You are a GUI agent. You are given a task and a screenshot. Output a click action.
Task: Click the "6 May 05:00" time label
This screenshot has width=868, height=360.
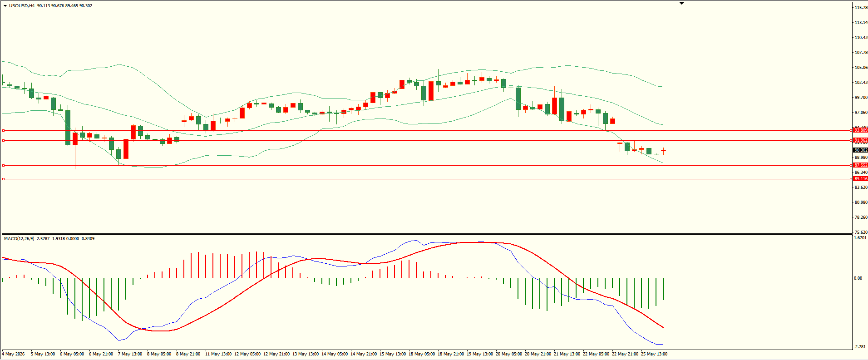pyautogui.click(x=72, y=354)
